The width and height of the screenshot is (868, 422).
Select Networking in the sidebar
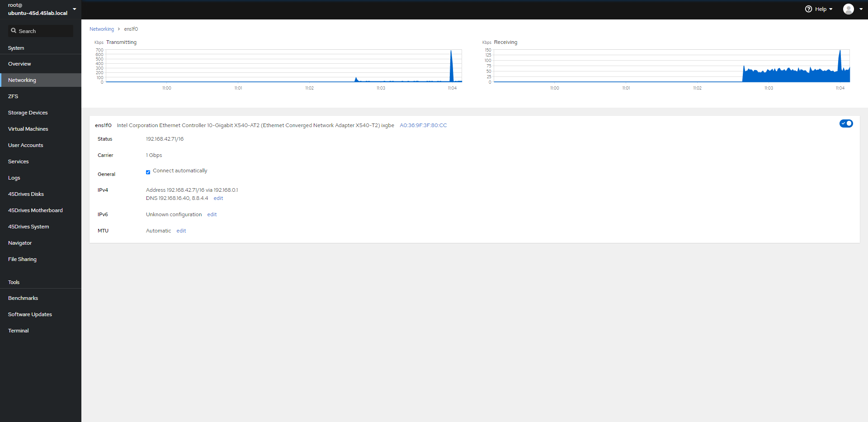[x=41, y=80]
